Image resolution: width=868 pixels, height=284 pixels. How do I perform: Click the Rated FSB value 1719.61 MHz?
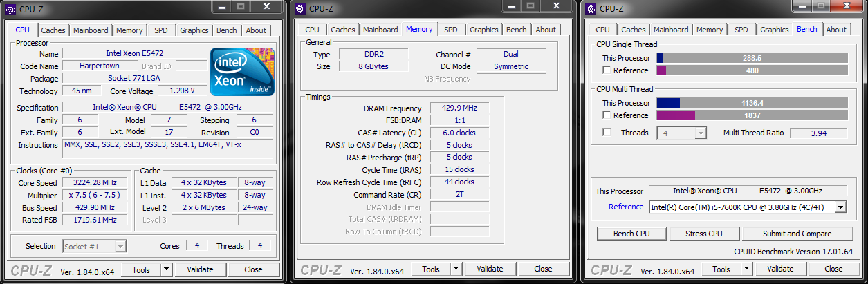pos(95,220)
